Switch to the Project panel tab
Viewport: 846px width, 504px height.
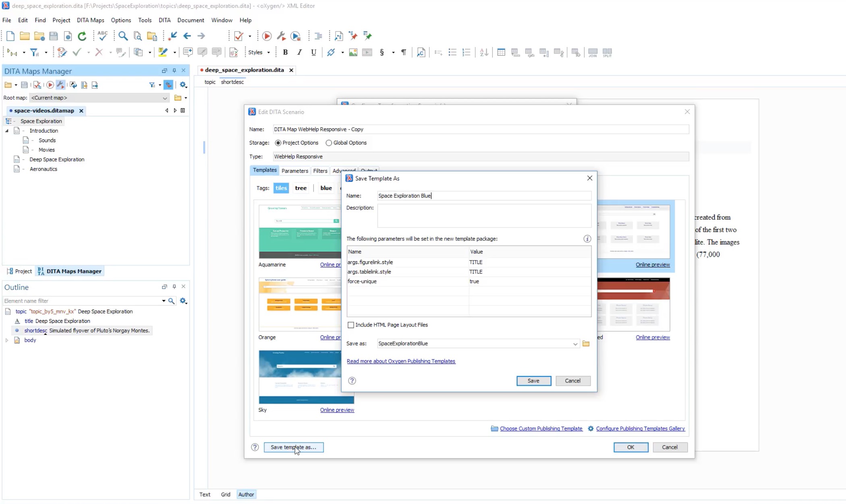click(19, 271)
